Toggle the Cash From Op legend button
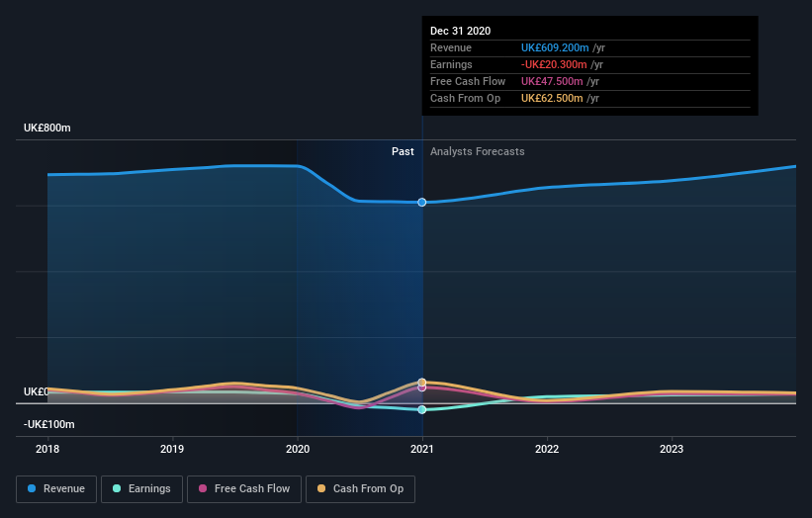812x518 pixels. [360, 489]
